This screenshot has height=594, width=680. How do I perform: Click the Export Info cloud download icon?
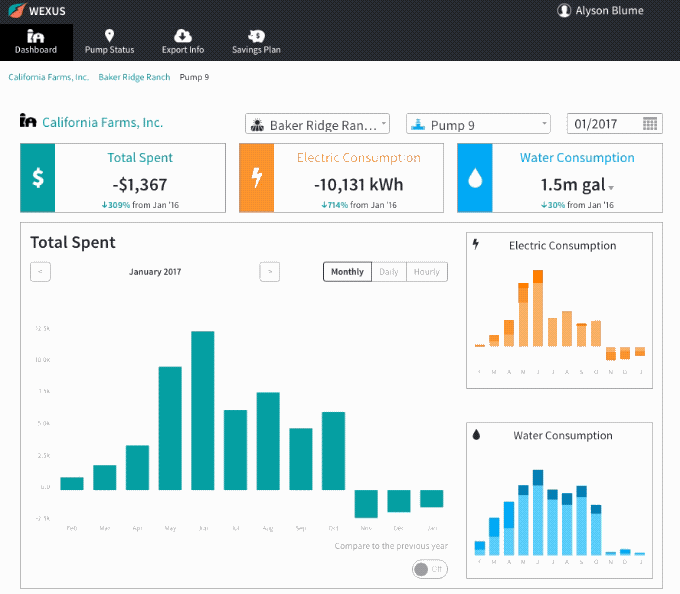tap(183, 36)
